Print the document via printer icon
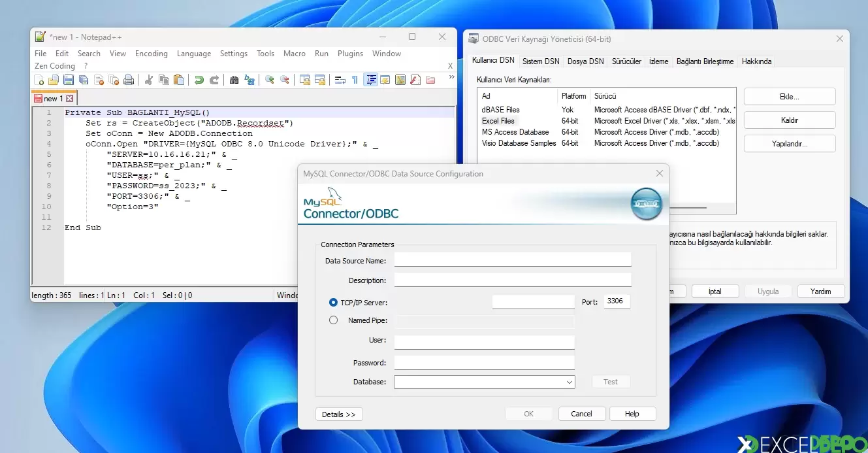The image size is (868, 453). tap(129, 80)
